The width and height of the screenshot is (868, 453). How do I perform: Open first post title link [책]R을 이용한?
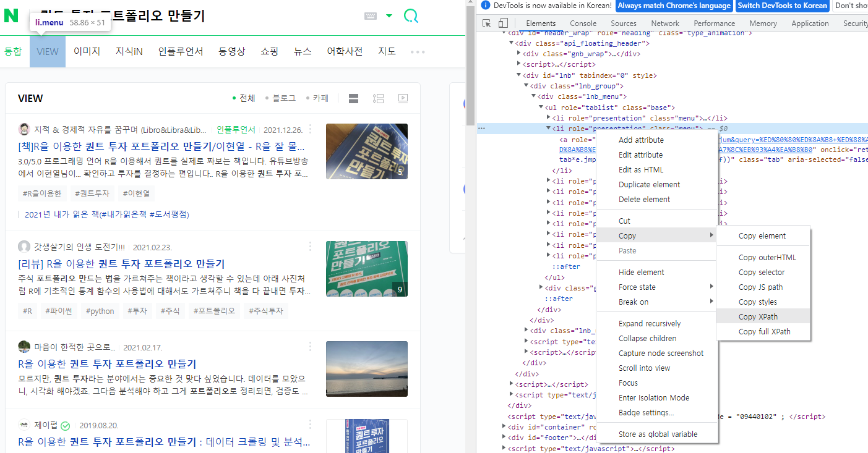click(161, 147)
